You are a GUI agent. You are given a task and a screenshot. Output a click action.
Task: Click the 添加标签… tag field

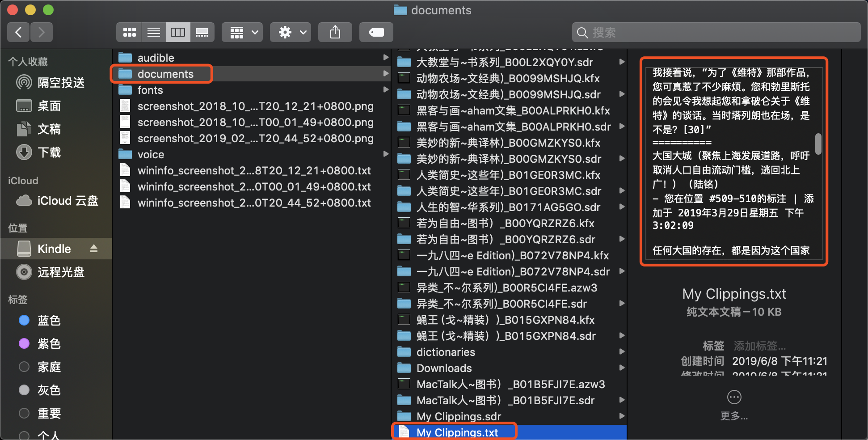point(759,346)
